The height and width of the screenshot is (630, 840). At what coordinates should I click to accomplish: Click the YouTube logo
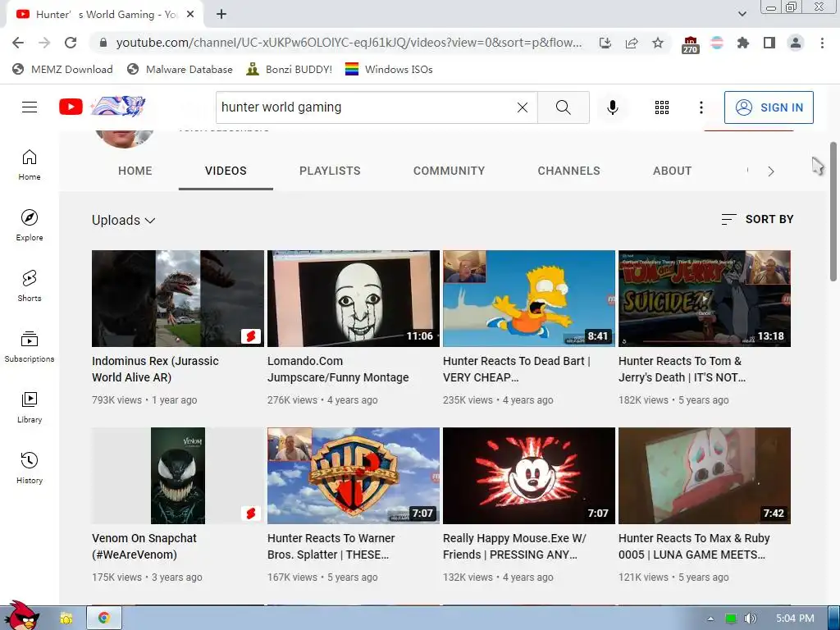coord(102,107)
